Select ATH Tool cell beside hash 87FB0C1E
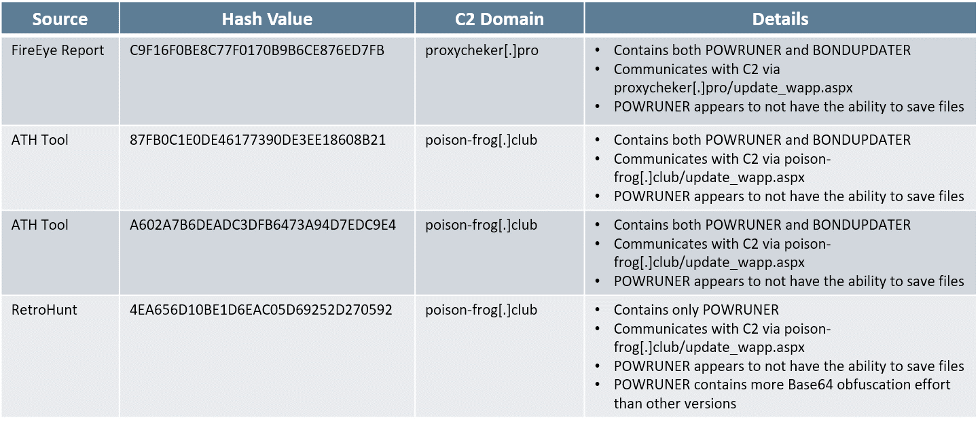 (40, 140)
